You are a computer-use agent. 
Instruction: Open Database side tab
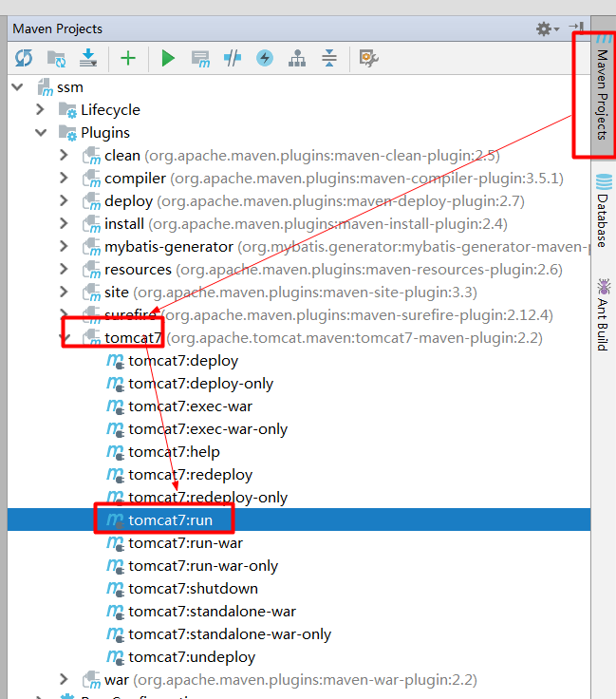[603, 211]
